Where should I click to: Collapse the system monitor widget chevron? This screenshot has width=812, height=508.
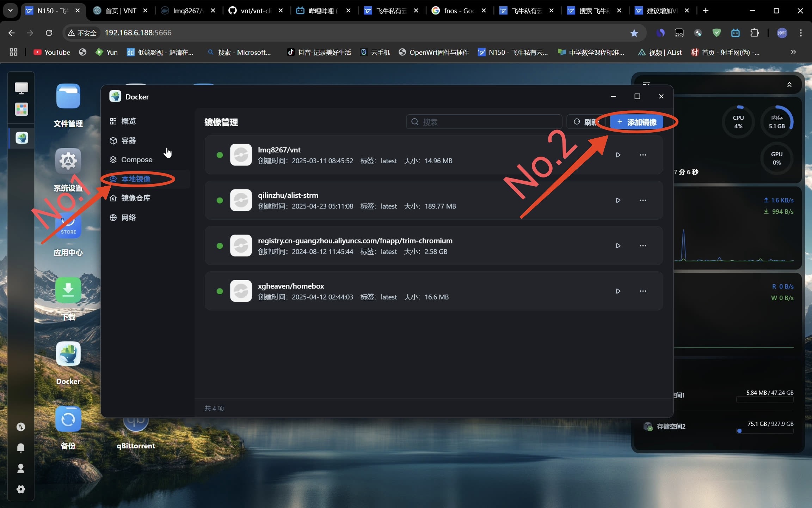pyautogui.click(x=789, y=85)
